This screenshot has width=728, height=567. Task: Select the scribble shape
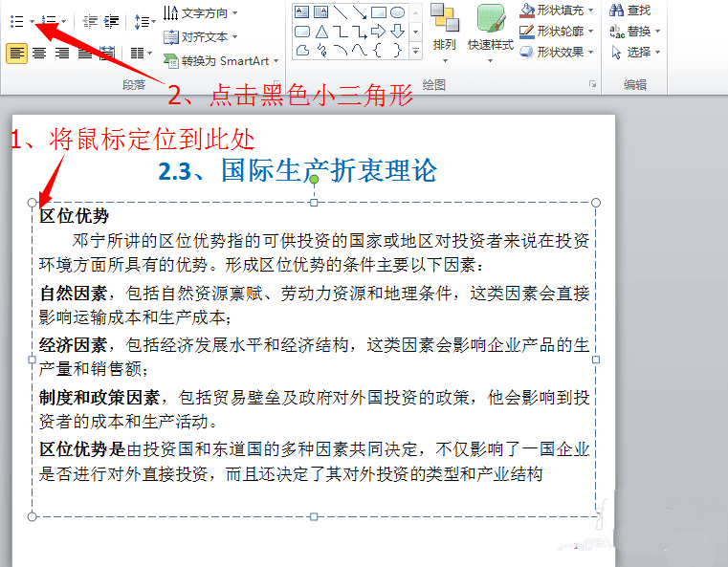(321, 50)
